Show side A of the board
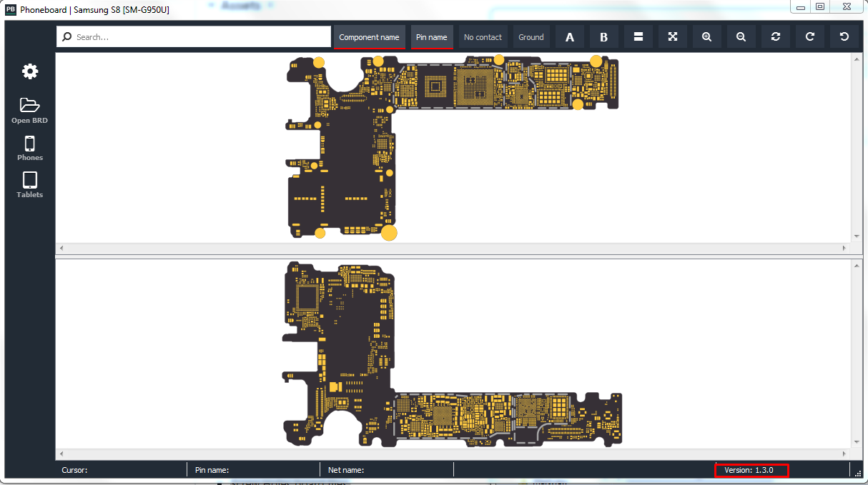Viewport: 868px width, 485px height. click(x=570, y=37)
